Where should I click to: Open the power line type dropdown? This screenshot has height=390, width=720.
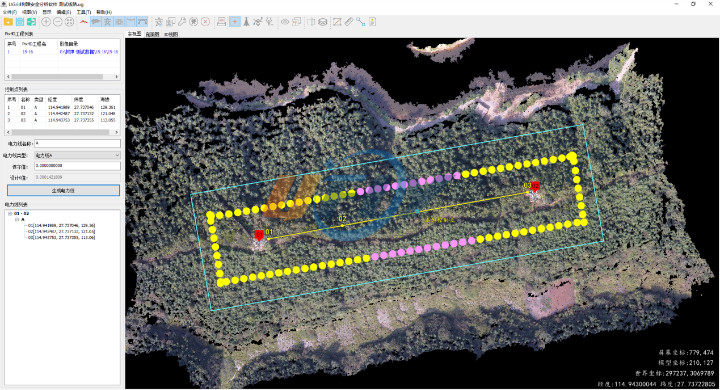(x=78, y=155)
